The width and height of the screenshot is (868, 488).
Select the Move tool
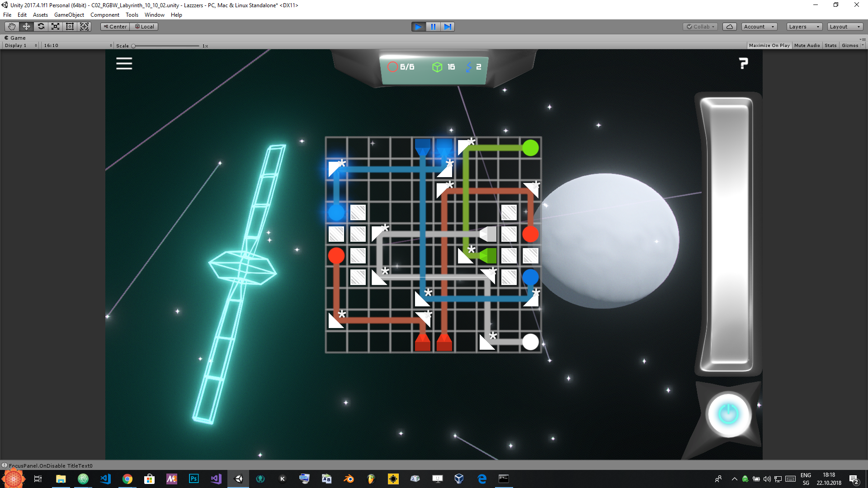point(26,27)
